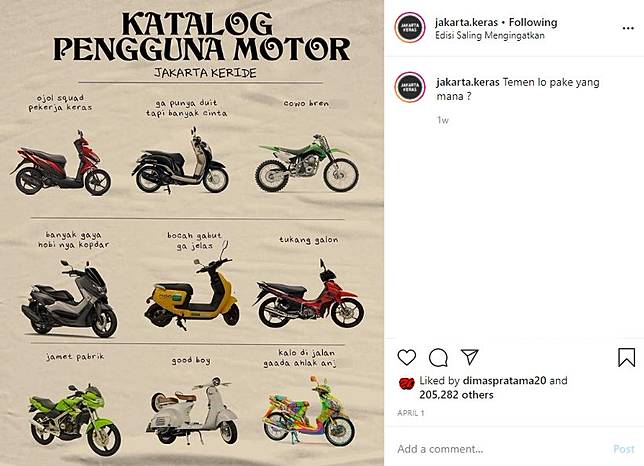Open more options three dots menu
The image size is (644, 466).
coord(628,28)
